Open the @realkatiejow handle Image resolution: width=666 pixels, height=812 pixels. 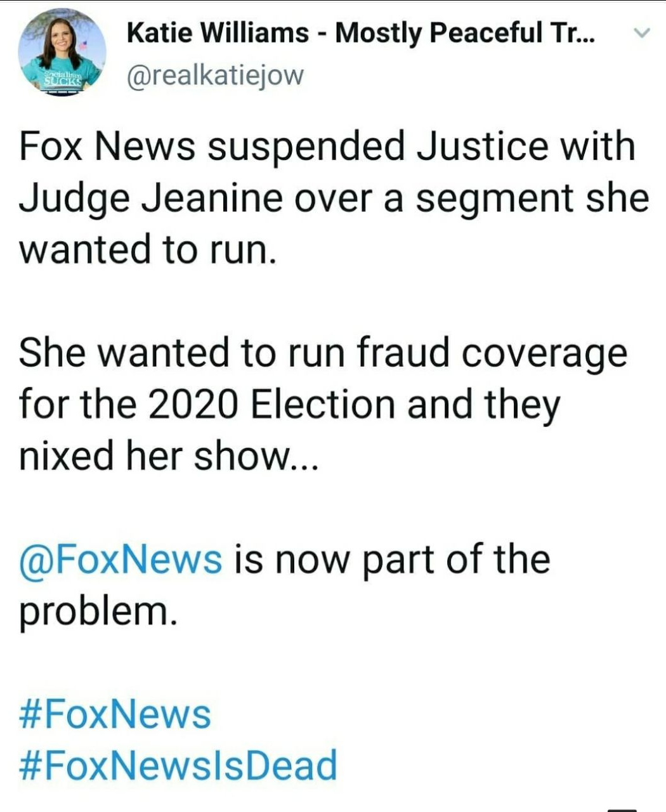[216, 75]
